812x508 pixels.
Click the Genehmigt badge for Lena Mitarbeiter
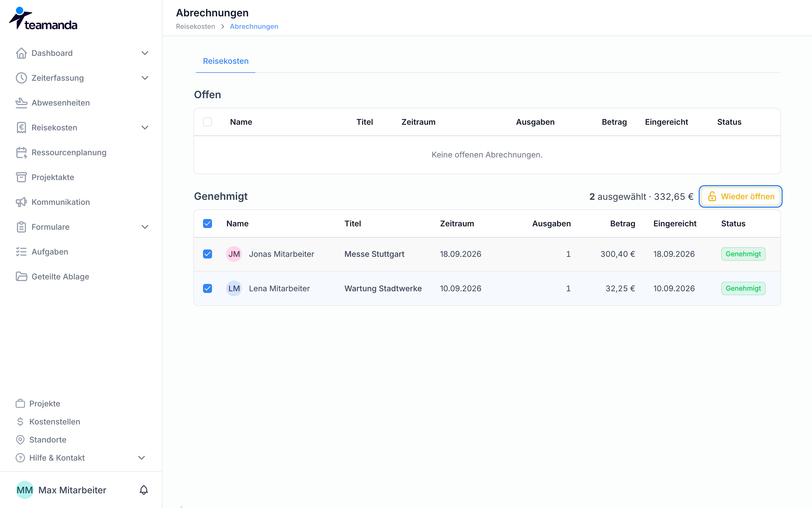point(743,289)
